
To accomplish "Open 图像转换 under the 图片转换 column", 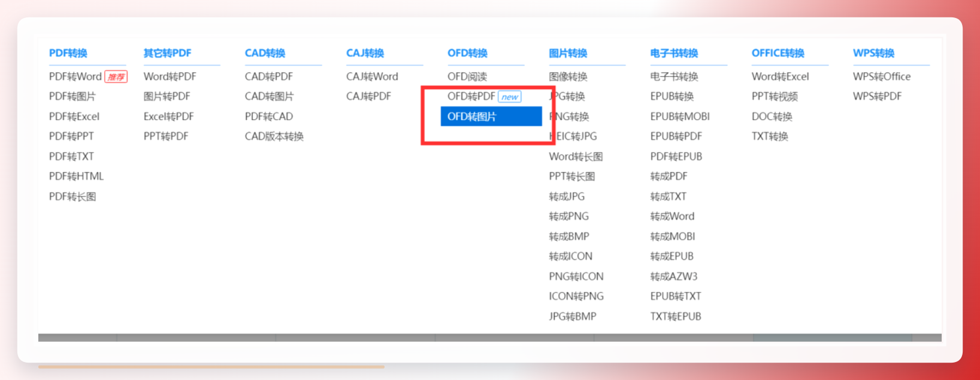I will [x=568, y=77].
